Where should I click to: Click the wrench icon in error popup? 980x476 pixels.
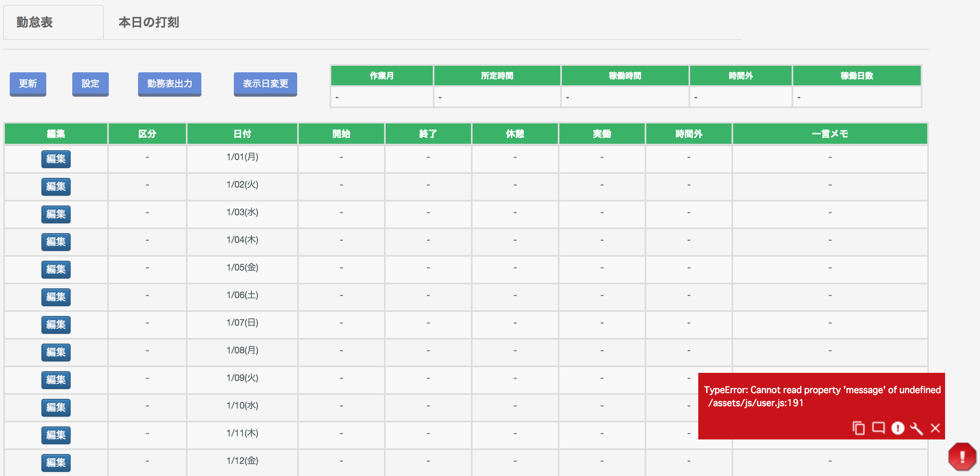tap(916, 428)
